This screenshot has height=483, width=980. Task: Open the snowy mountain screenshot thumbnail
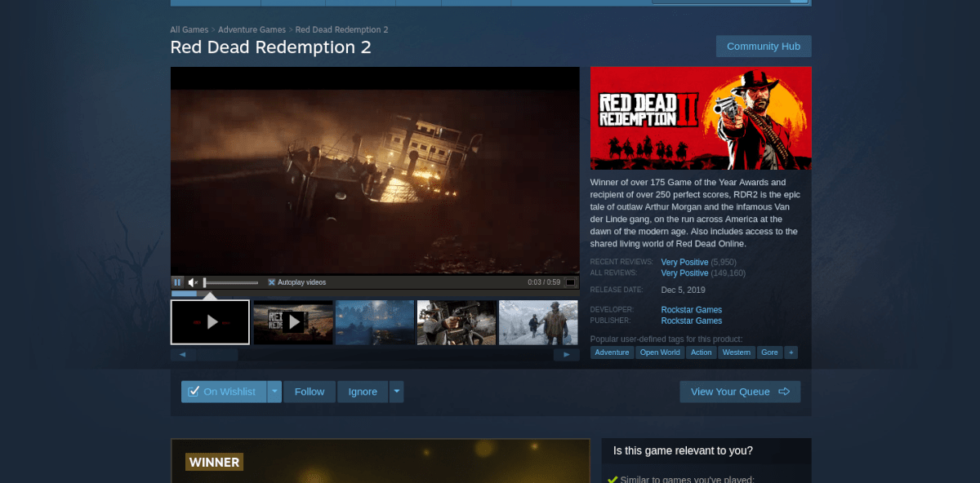(x=538, y=322)
